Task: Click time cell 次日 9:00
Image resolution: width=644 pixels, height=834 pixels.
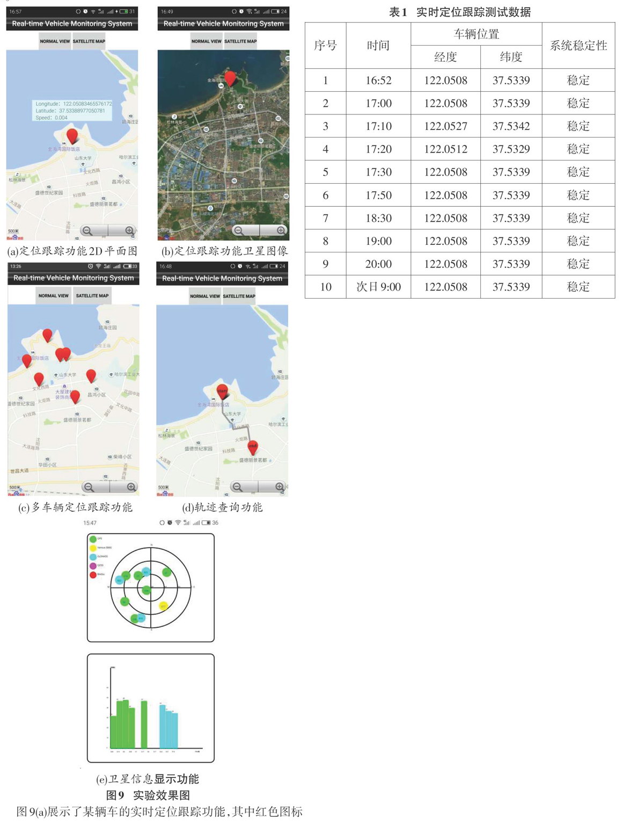Action: 378,287
